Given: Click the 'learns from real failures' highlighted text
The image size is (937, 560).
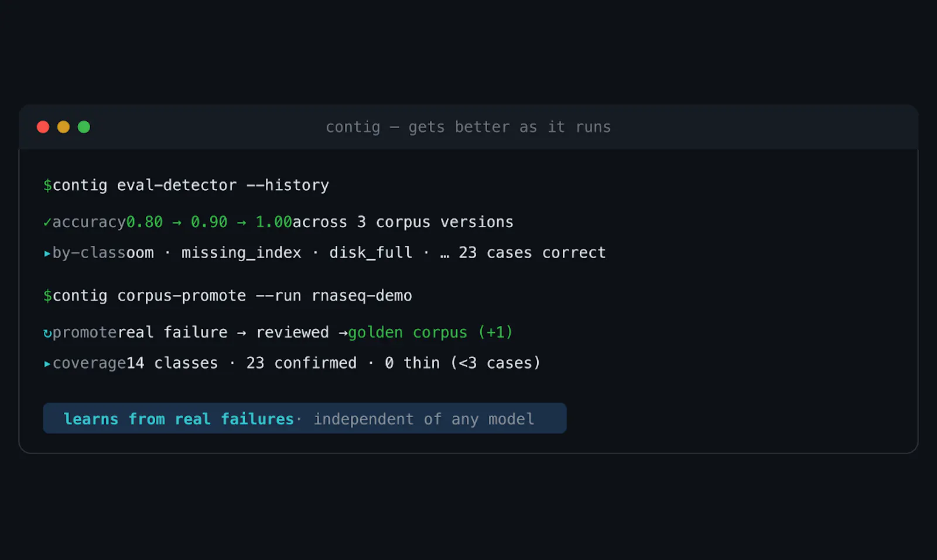Looking at the screenshot, I should (179, 419).
